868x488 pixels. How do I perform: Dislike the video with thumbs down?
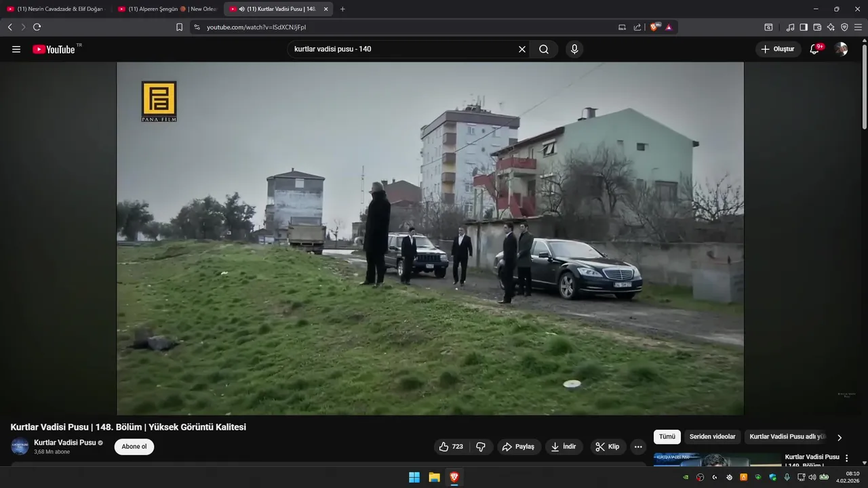pos(481,447)
